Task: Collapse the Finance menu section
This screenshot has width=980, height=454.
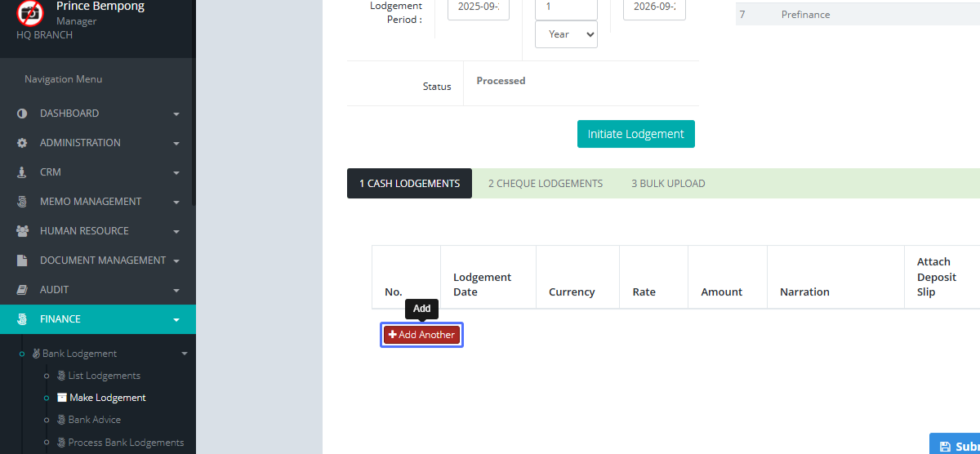Action: coord(176,320)
